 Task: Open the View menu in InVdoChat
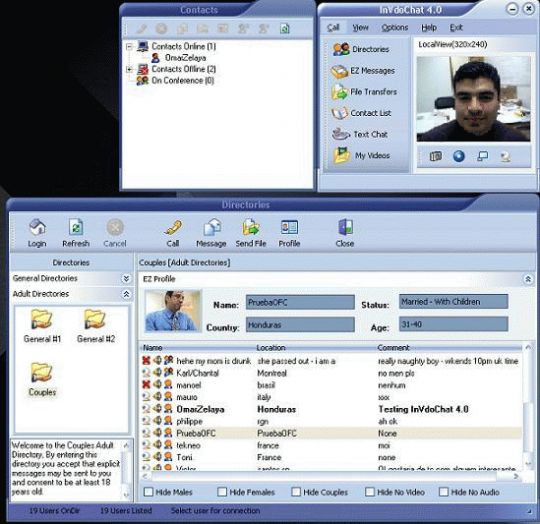coord(360,28)
